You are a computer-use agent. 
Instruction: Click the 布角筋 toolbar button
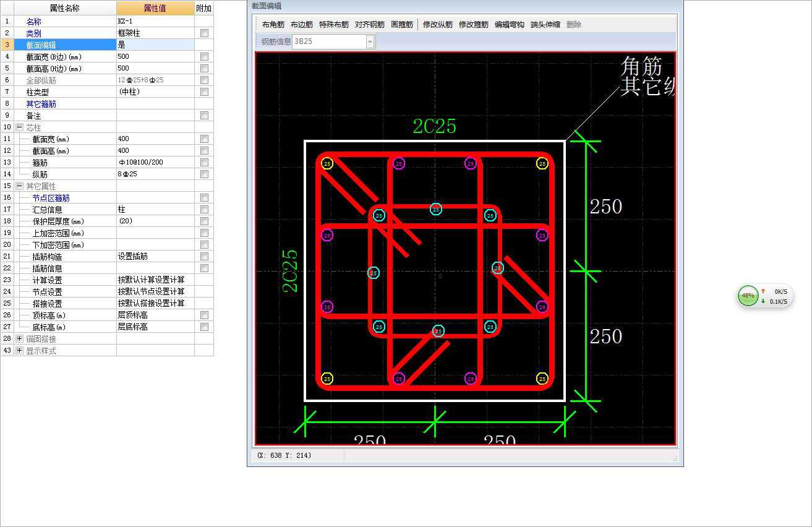273,25
